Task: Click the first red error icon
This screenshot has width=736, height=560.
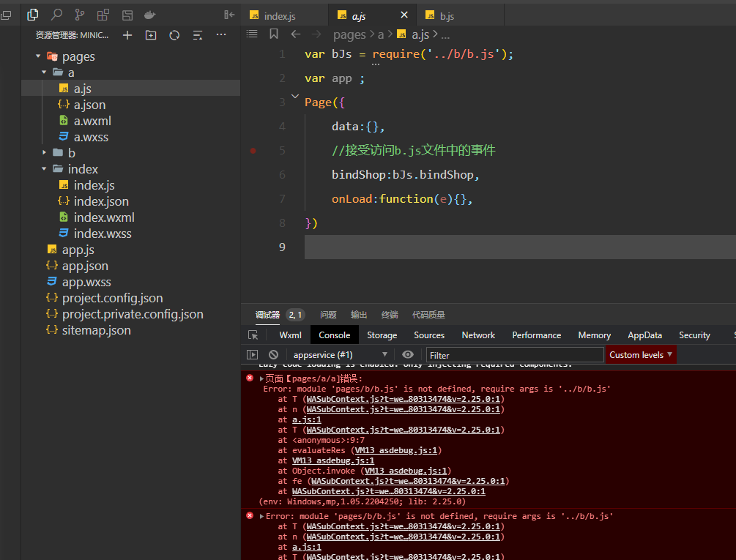Action: pyautogui.click(x=250, y=378)
